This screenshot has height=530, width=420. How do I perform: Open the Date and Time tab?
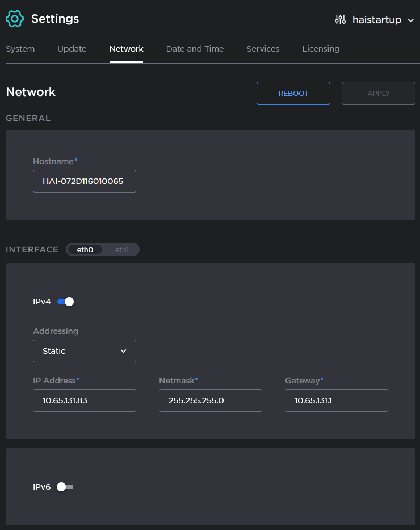click(195, 49)
